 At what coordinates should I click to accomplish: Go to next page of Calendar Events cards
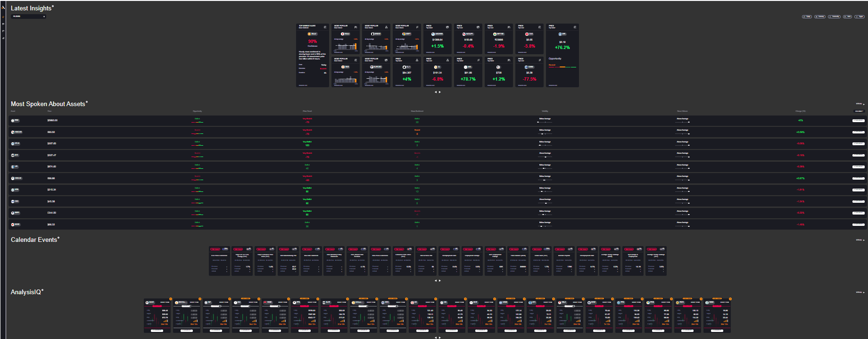click(x=440, y=281)
